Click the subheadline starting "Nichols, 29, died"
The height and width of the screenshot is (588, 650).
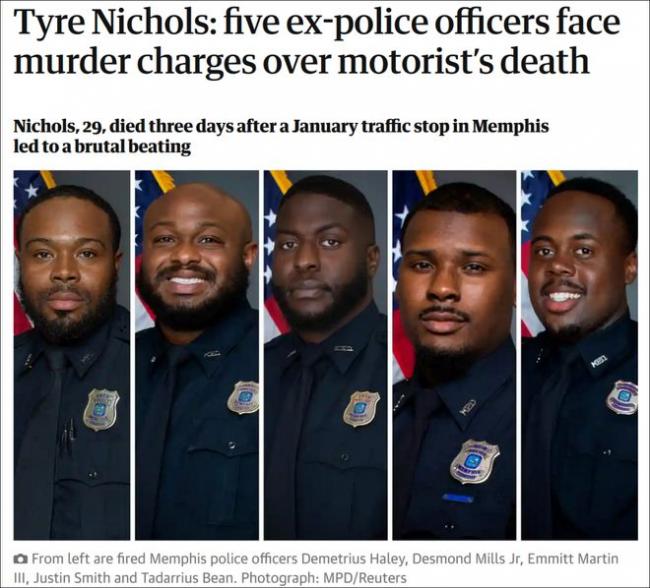pyautogui.click(x=281, y=136)
